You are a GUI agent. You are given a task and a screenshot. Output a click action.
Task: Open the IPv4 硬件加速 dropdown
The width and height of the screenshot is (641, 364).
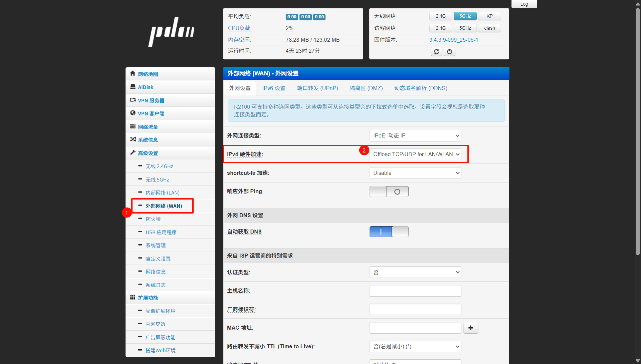click(415, 154)
